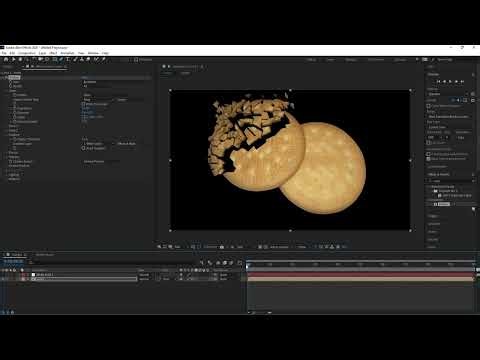Open the Render Queue tab in timeline
Viewport: 480px width, 360px height.
[45, 255]
